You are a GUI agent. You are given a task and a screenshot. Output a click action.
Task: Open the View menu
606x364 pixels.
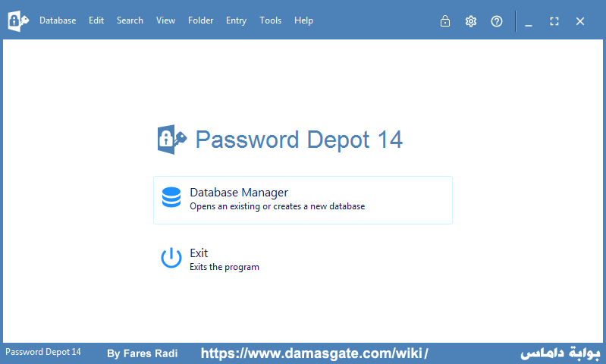pyautogui.click(x=165, y=20)
